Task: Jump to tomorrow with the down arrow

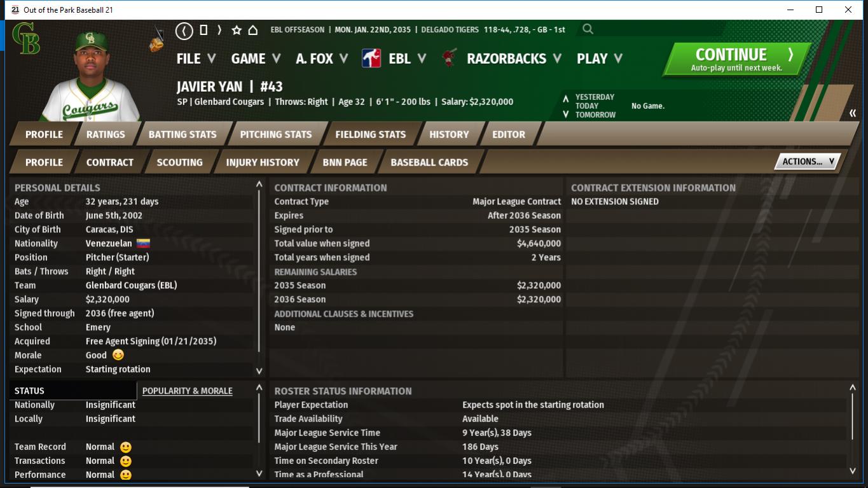Action: click(x=565, y=115)
